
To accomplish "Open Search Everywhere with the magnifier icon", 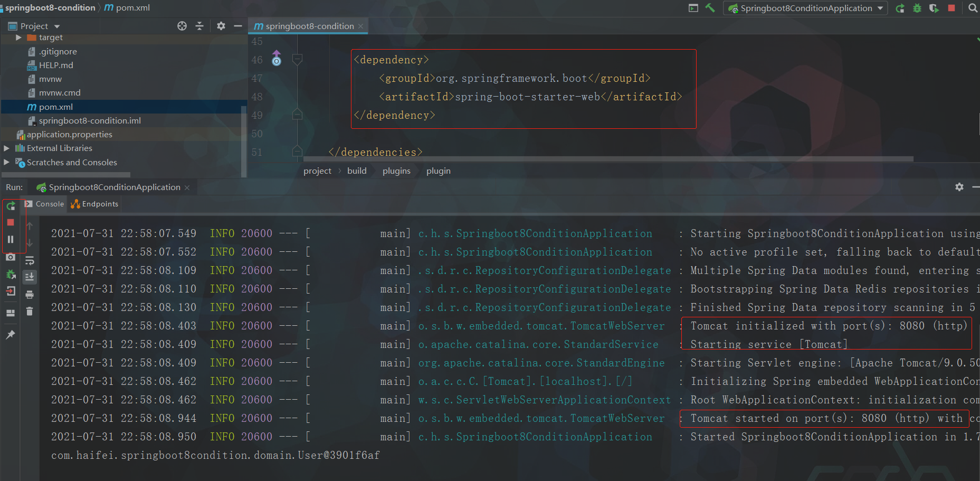I will (x=974, y=8).
